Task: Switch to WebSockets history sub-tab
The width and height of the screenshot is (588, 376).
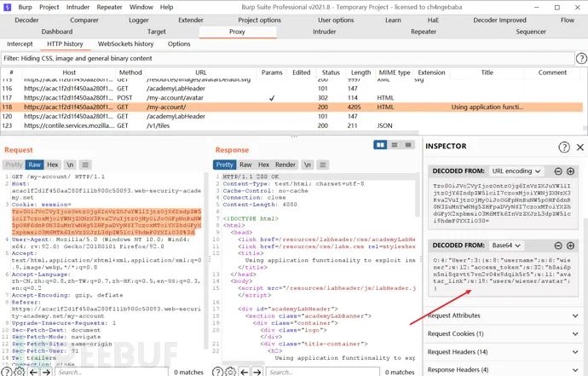Action: [125, 43]
